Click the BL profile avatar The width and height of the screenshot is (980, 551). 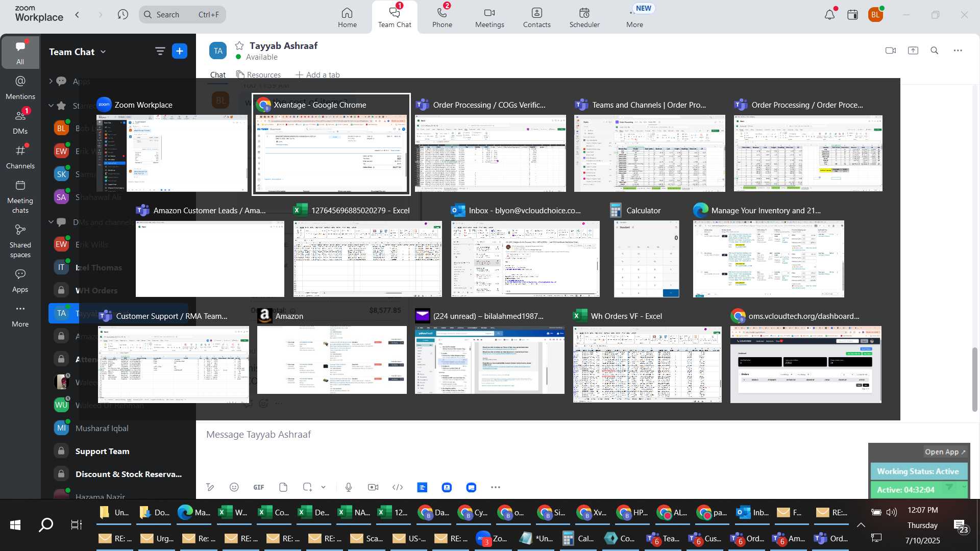[875, 15]
